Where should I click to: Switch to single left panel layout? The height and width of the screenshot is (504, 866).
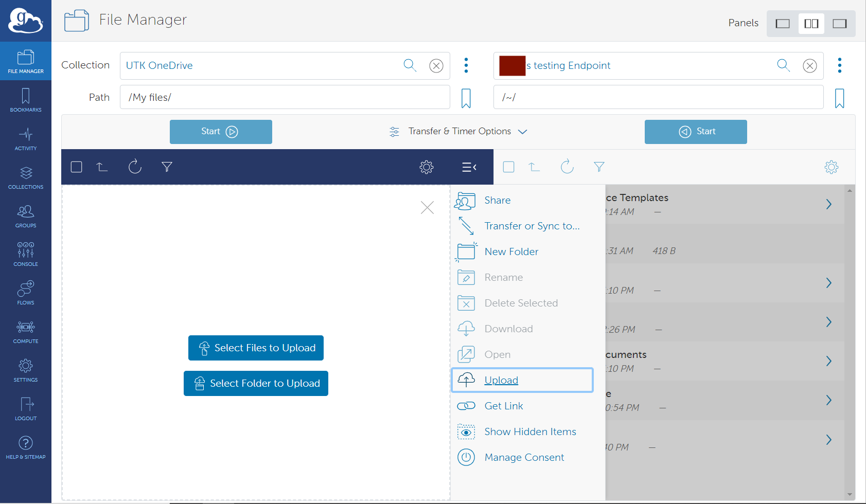coord(782,24)
